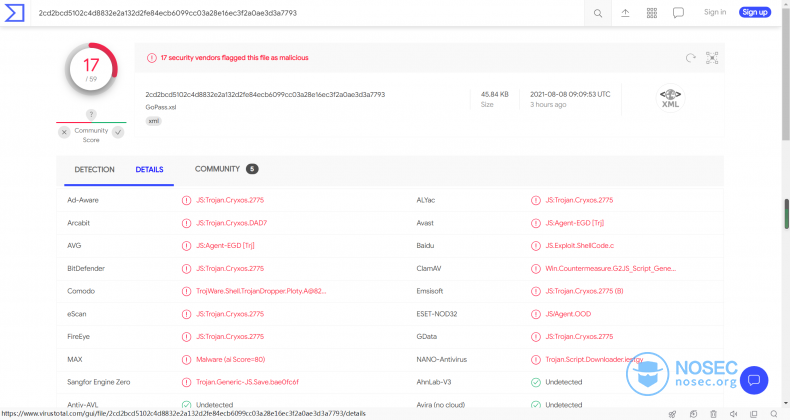Switch to the DETECTION tab
This screenshot has height=420, width=790.
[x=94, y=170]
